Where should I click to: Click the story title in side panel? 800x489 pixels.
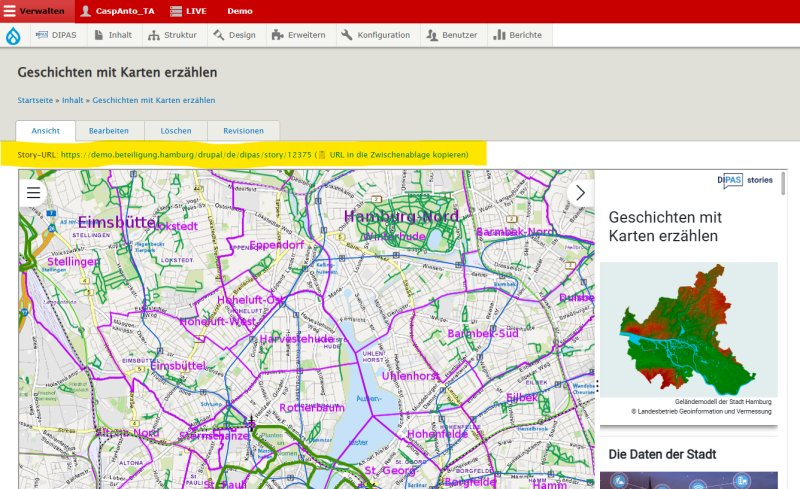tap(665, 227)
